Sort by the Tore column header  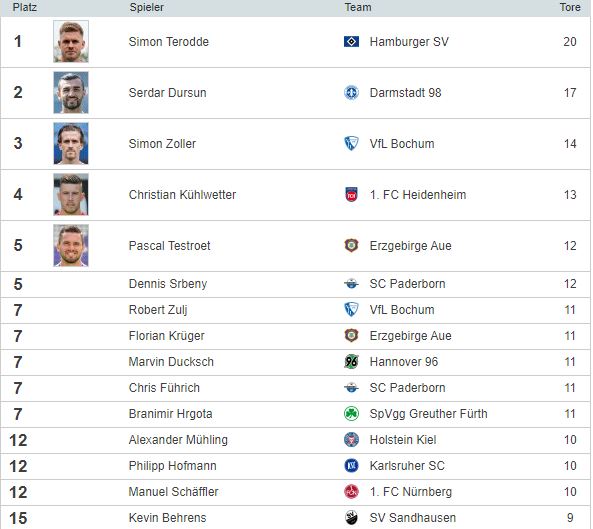[x=570, y=8]
